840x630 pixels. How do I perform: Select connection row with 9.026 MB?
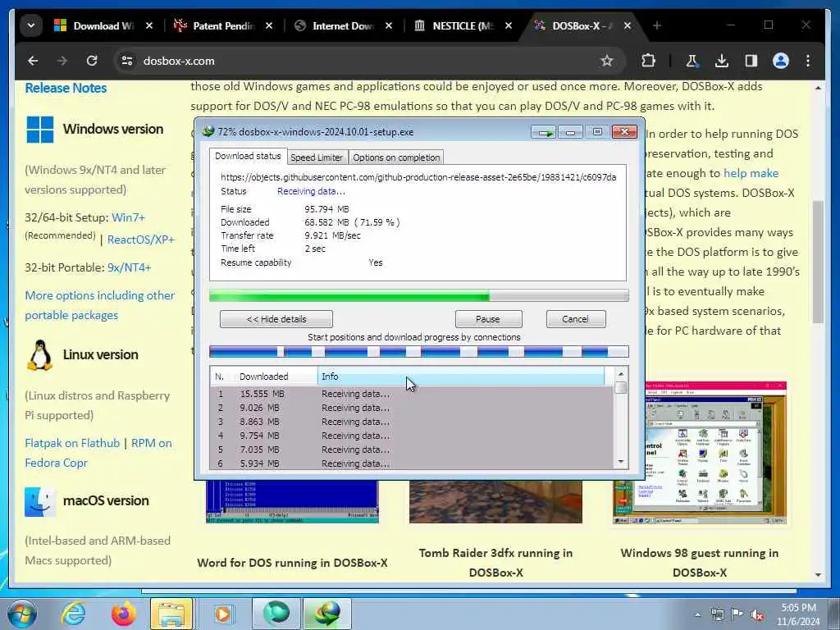point(412,408)
